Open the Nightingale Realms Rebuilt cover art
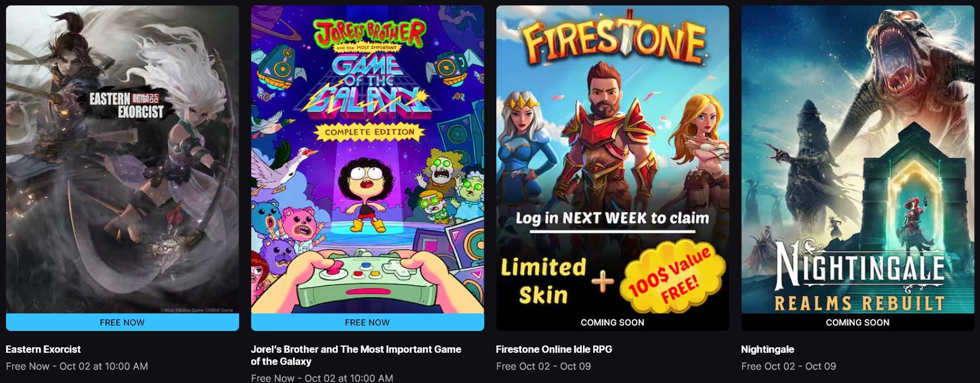Viewport: 980px width, 383px height. coord(858,160)
